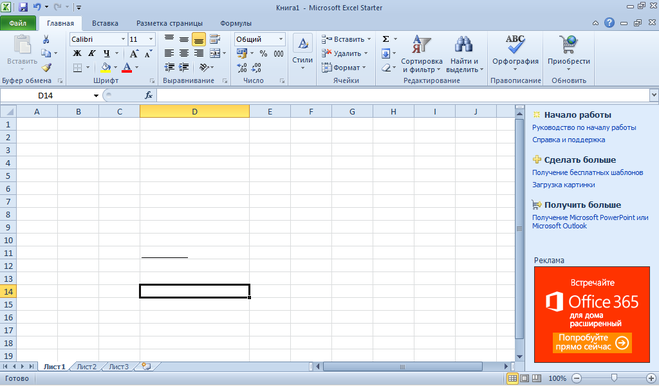Screen dimensions: 659x386
Task: Switch to the Вставка tab
Action: point(105,23)
